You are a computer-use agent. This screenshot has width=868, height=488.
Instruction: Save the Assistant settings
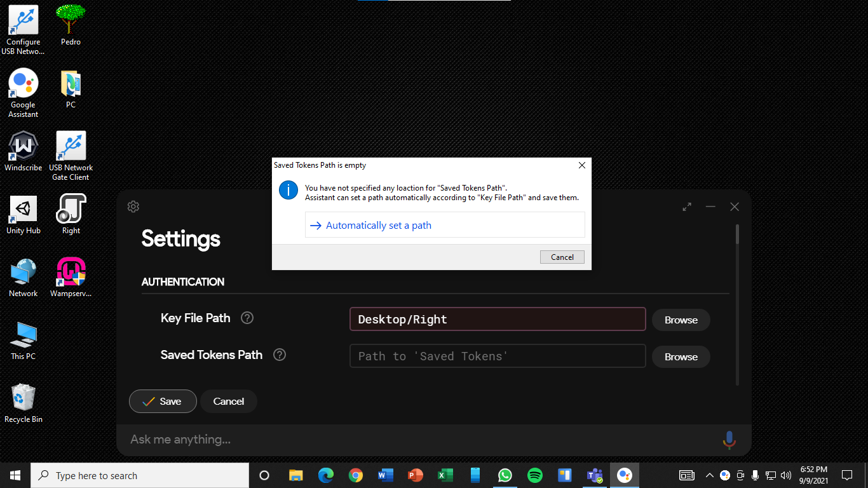click(163, 401)
